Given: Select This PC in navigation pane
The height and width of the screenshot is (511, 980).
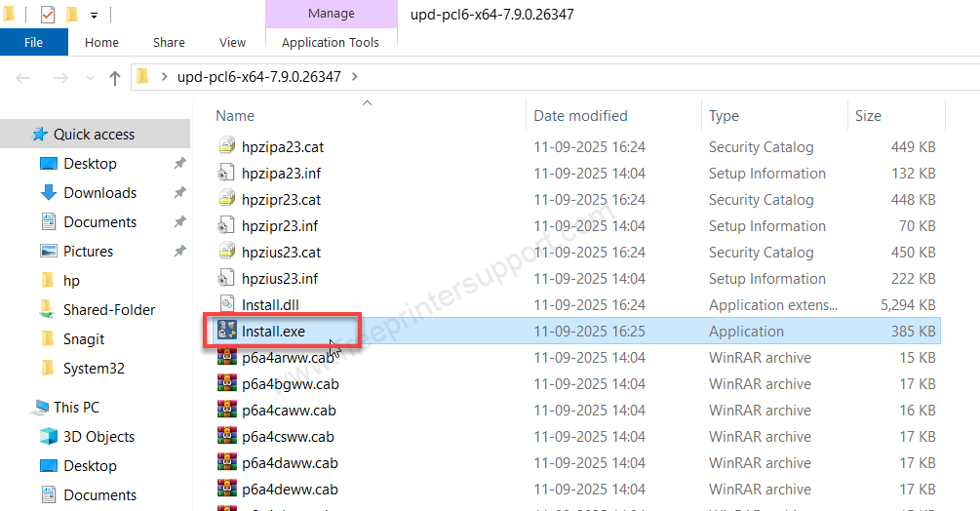Looking at the screenshot, I should (76, 408).
